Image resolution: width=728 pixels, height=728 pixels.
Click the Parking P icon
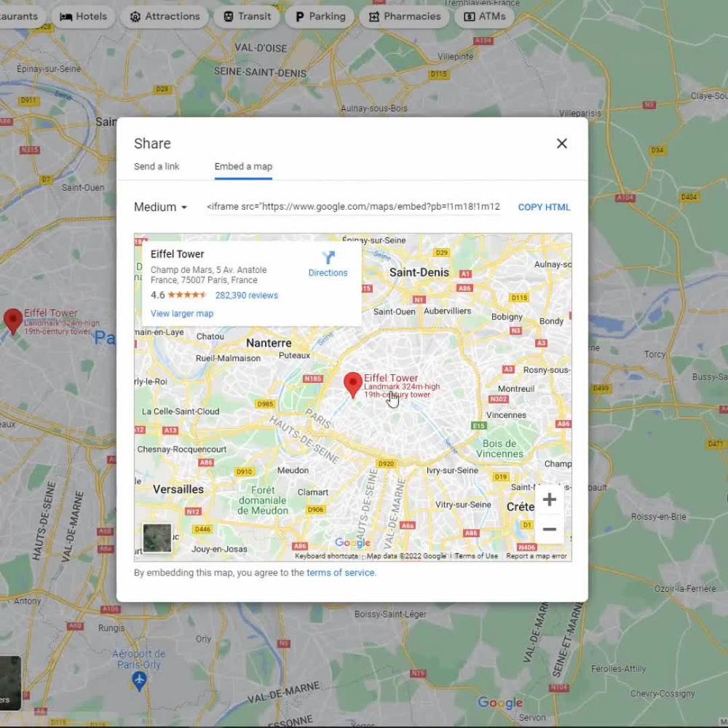pyautogui.click(x=299, y=17)
